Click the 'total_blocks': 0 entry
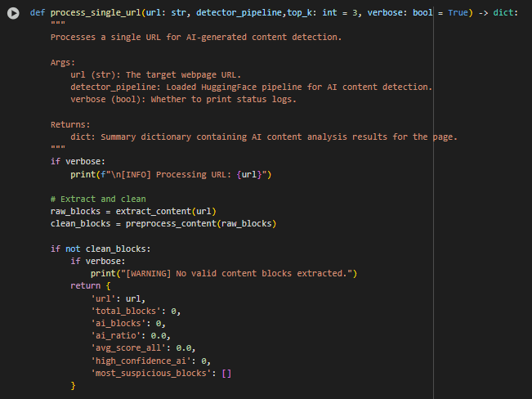532x399 pixels. (x=136, y=311)
